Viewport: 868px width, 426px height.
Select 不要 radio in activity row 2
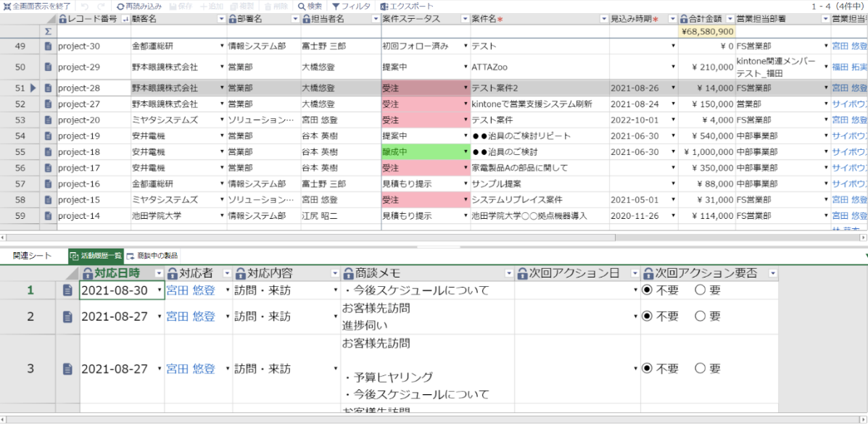(647, 317)
